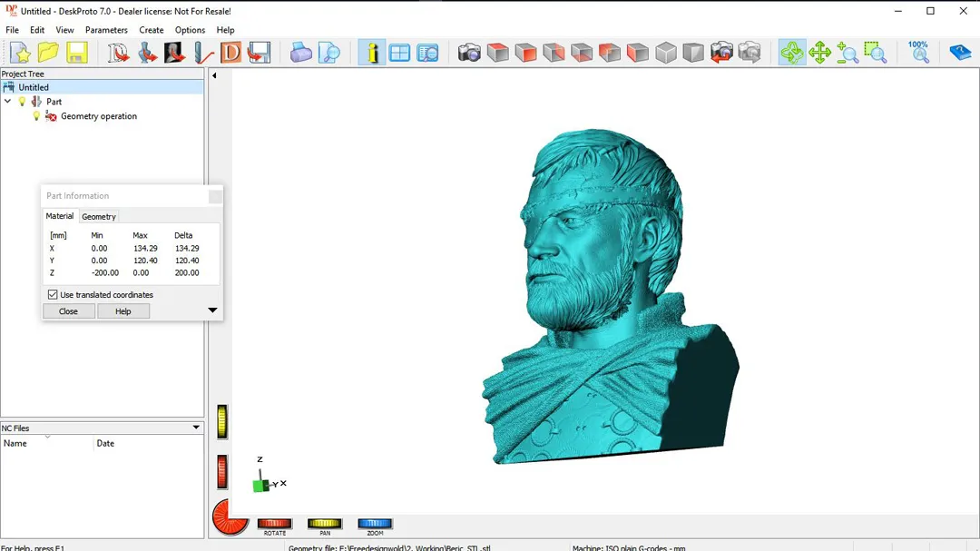
Task: Switch to the Geometry tab in Part Information
Action: point(99,216)
